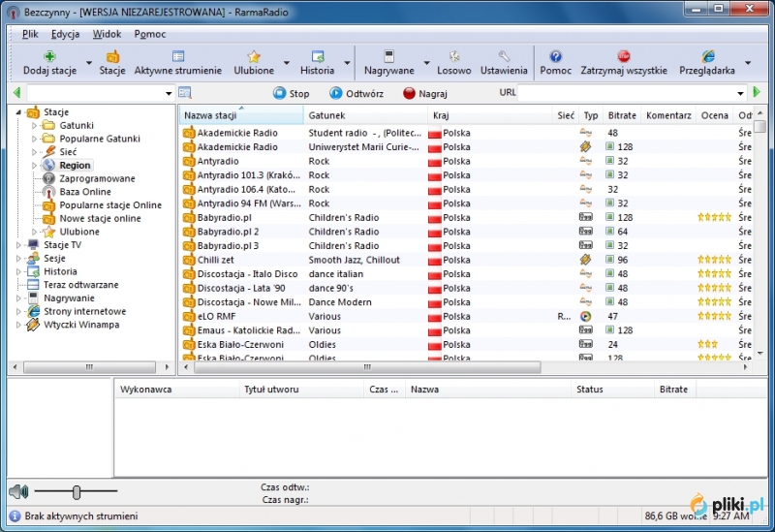Click into the URL input field
Screen dimensions: 775x532
coord(626,93)
